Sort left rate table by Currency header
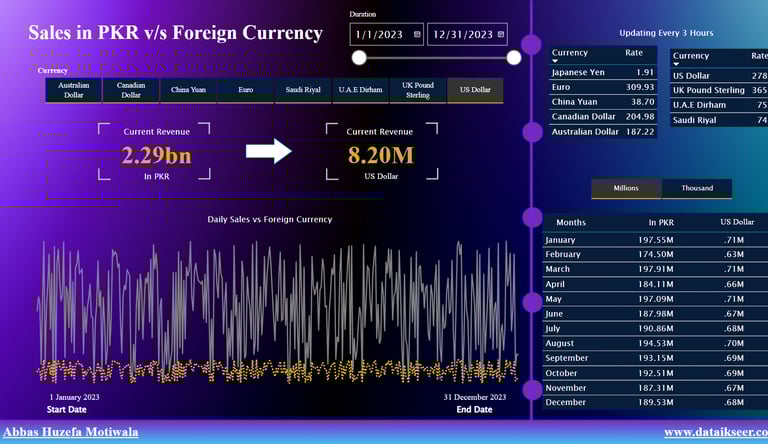 pyautogui.click(x=570, y=53)
